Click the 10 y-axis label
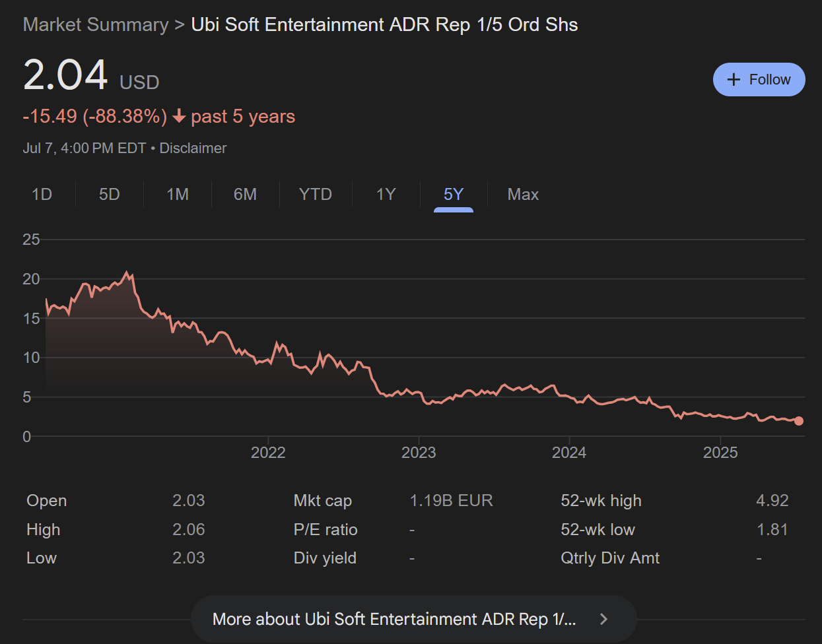Viewport: 822px width, 644px height. tap(31, 358)
